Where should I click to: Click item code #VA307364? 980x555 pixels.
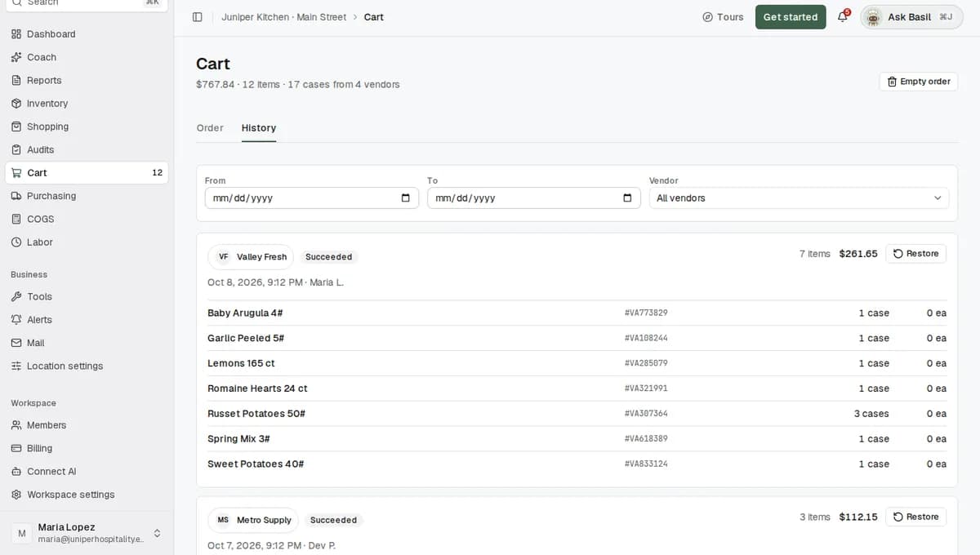(x=646, y=414)
